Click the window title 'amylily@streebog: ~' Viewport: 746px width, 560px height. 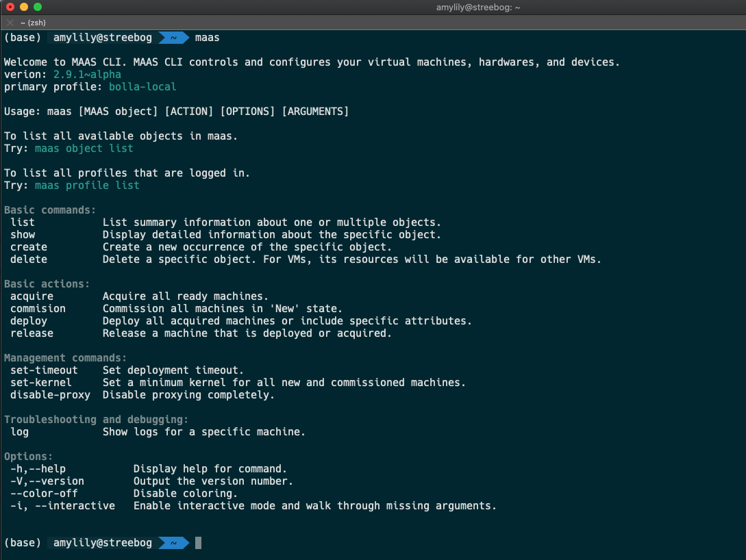click(479, 8)
